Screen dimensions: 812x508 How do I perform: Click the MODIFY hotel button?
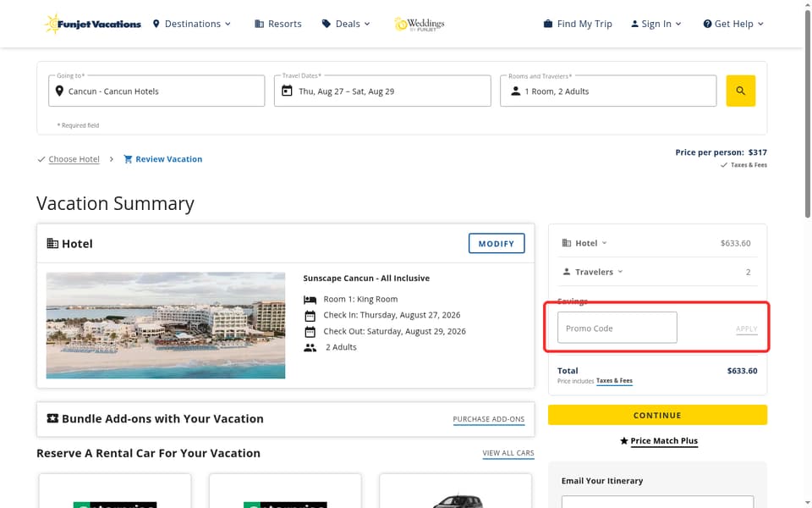(x=497, y=243)
